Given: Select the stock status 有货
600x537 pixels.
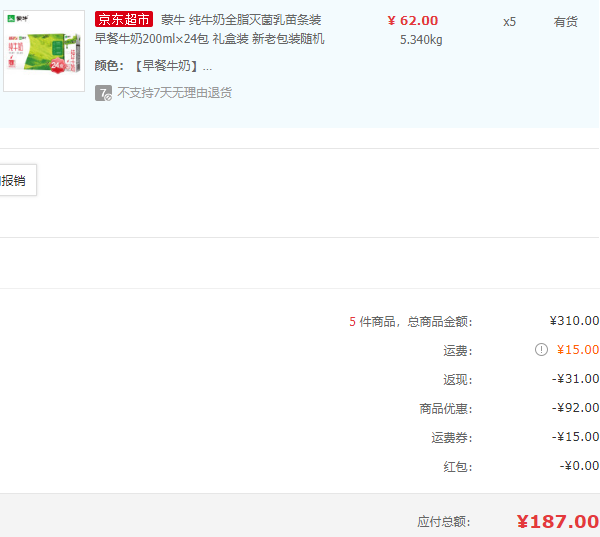Looking at the screenshot, I should [x=565, y=22].
